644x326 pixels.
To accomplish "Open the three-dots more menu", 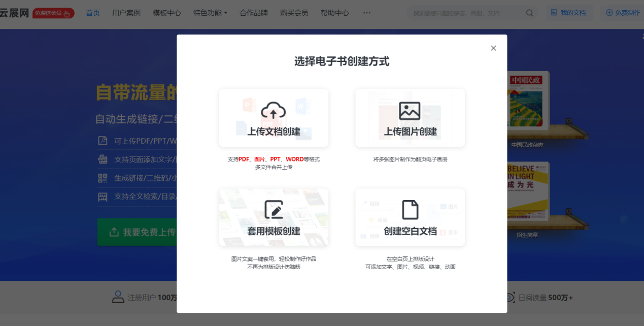I will (367, 13).
